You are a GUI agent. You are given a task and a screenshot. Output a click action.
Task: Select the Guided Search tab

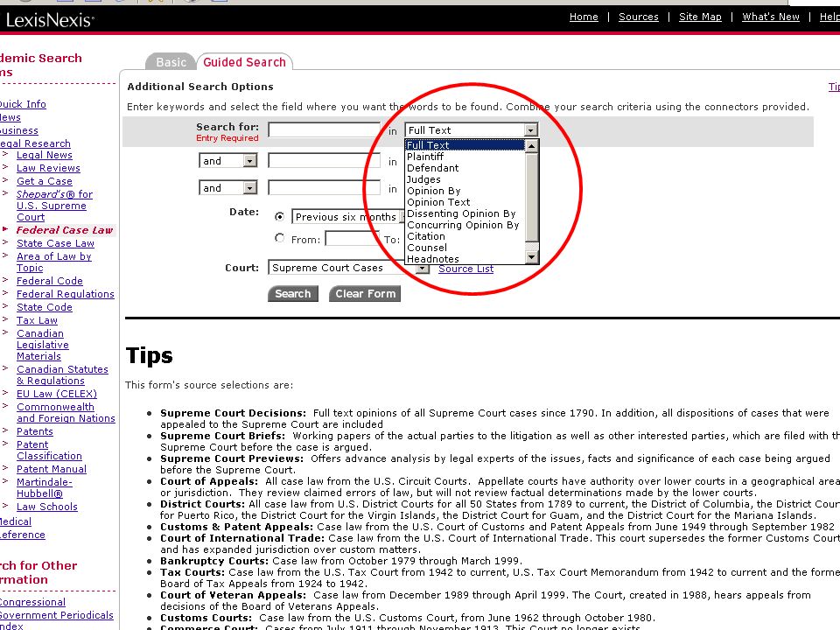(244, 62)
